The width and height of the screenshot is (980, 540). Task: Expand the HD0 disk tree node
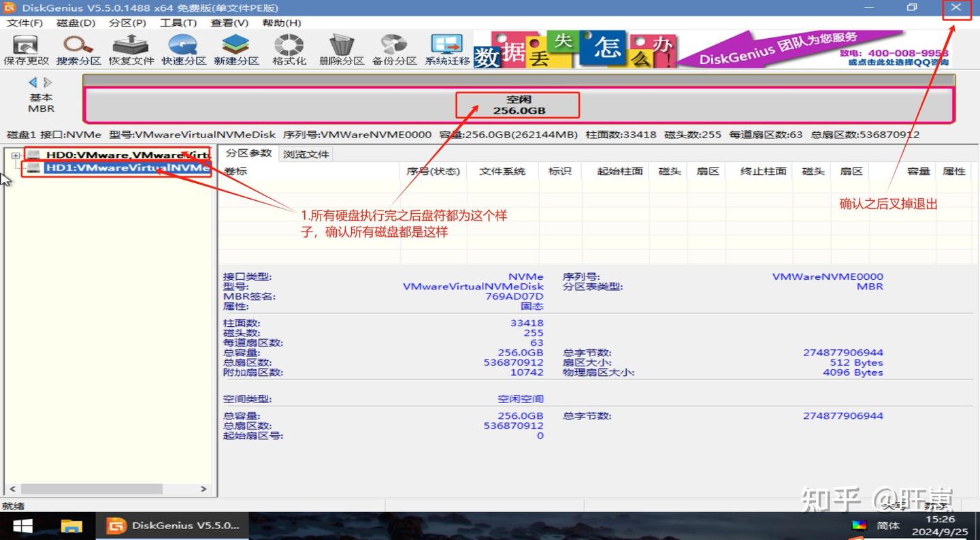15,156
